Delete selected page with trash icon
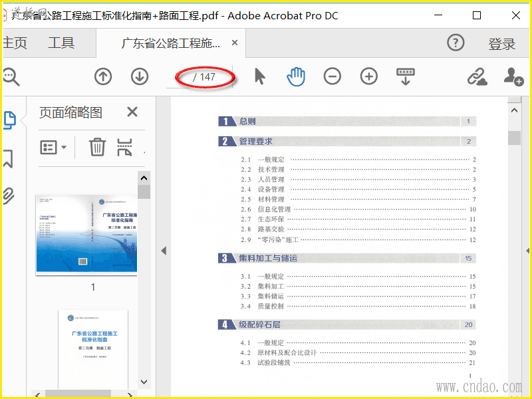This screenshot has width=532, height=399. click(x=97, y=147)
